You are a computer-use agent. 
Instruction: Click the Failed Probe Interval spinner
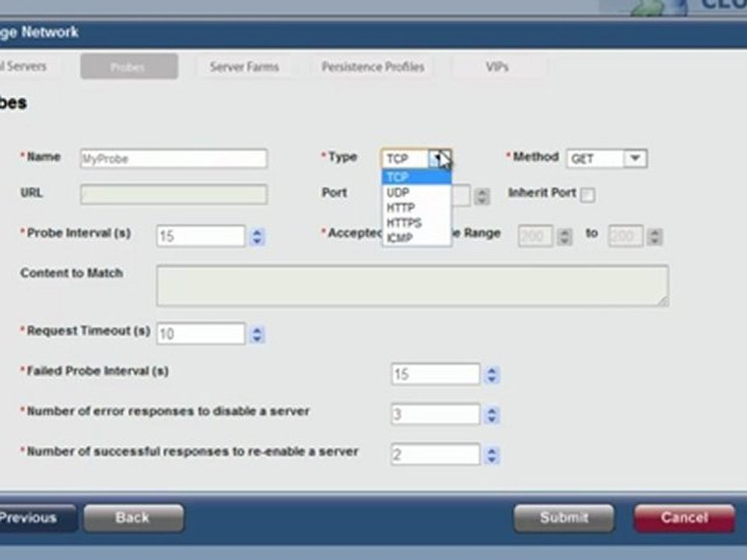[x=492, y=375]
